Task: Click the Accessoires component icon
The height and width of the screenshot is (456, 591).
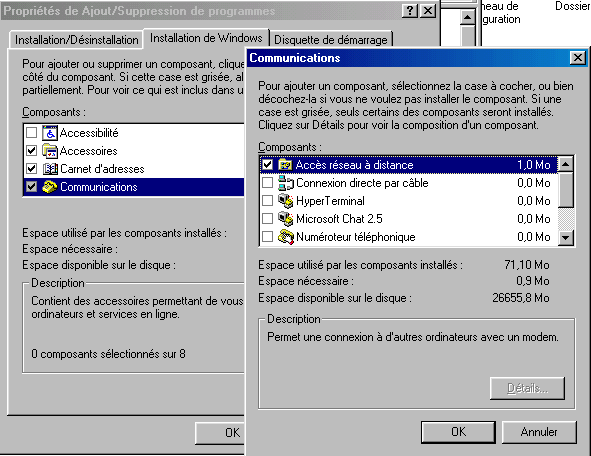Action: [50, 151]
